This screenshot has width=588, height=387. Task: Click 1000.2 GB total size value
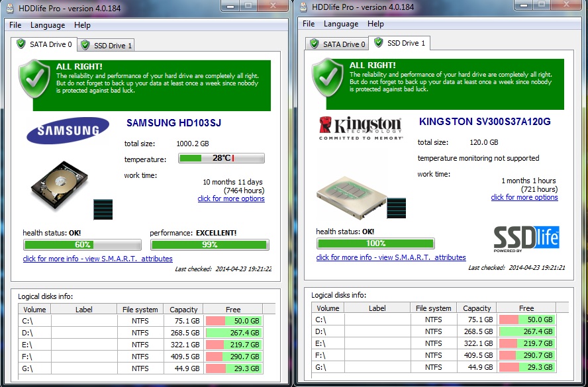[193, 144]
